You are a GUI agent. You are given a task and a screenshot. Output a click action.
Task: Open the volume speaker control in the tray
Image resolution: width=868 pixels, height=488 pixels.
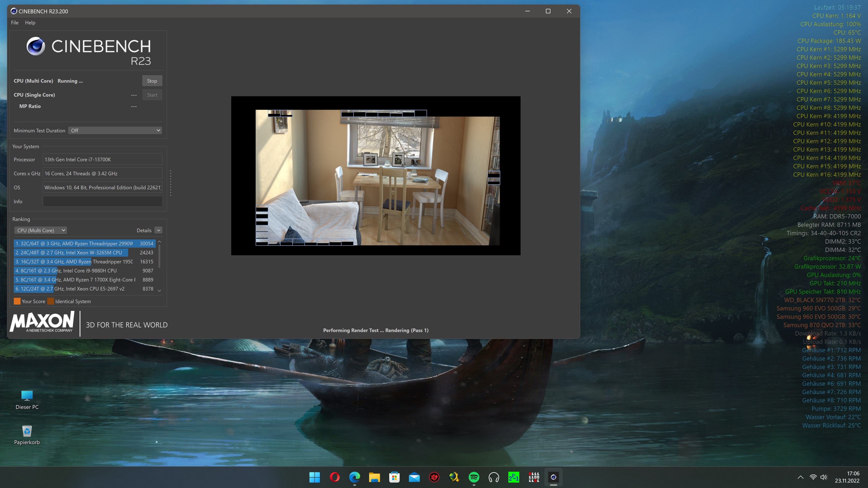pyautogui.click(x=823, y=477)
